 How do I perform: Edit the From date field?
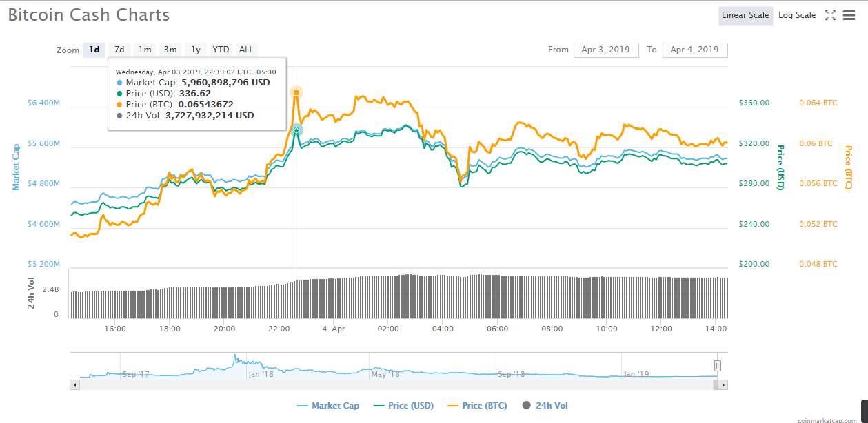[606, 50]
